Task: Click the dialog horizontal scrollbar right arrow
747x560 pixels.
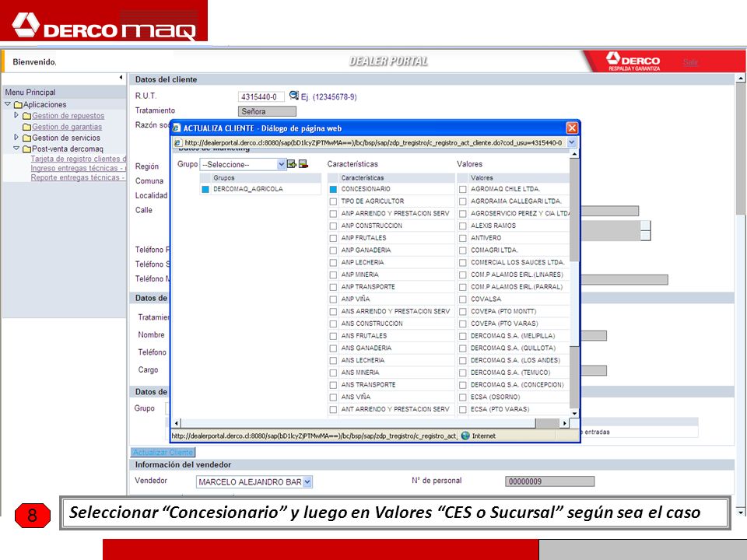Action: pyautogui.click(x=565, y=423)
